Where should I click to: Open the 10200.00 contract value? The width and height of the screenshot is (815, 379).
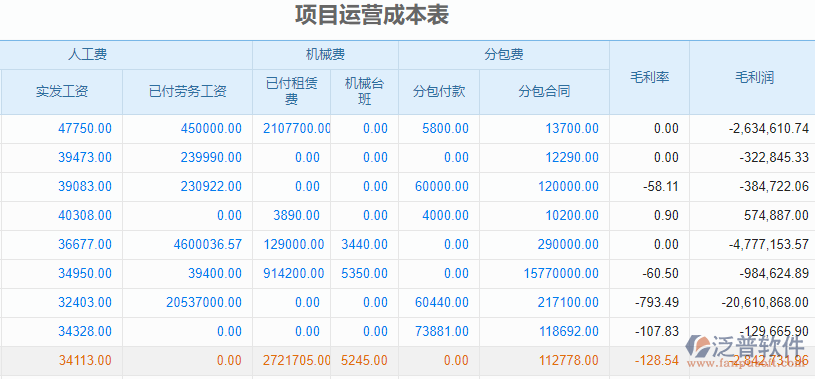coord(572,215)
